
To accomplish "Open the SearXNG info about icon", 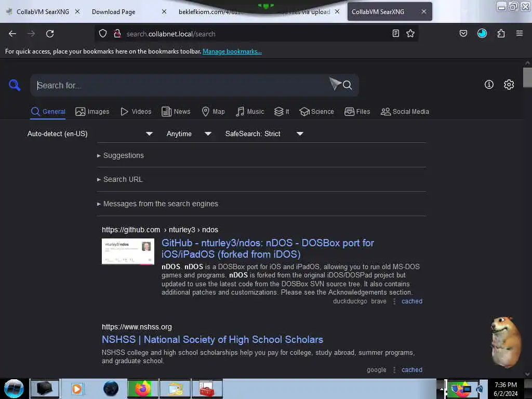I will click(489, 85).
